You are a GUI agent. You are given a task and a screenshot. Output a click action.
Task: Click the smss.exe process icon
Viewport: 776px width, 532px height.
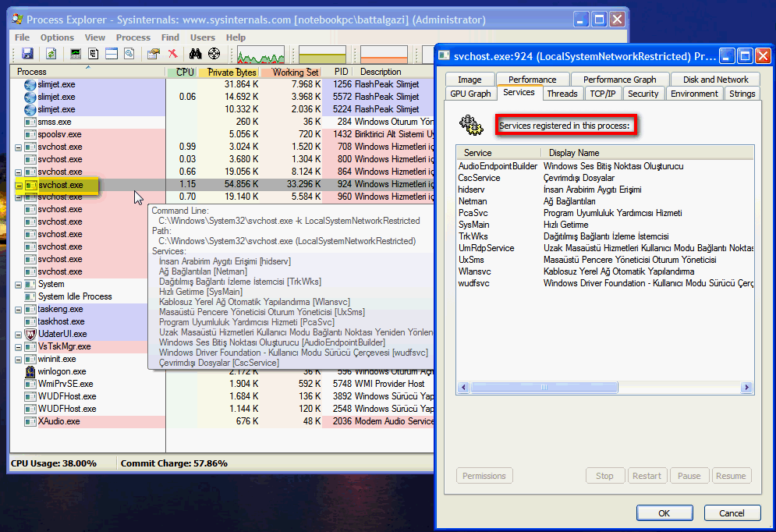tap(30, 122)
